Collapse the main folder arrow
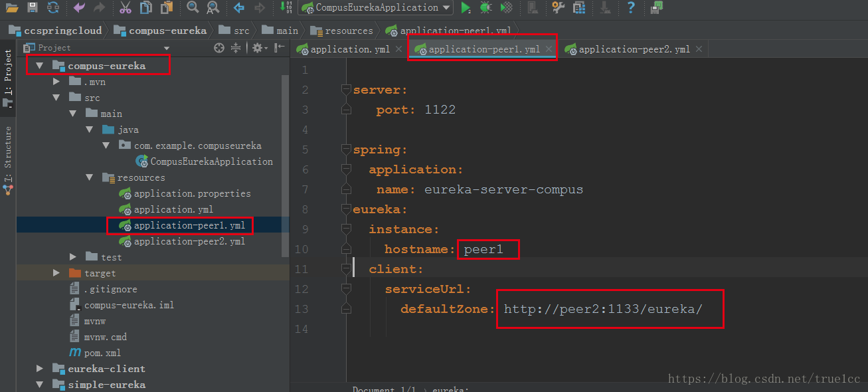Image resolution: width=868 pixels, height=392 pixels. pos(73,114)
